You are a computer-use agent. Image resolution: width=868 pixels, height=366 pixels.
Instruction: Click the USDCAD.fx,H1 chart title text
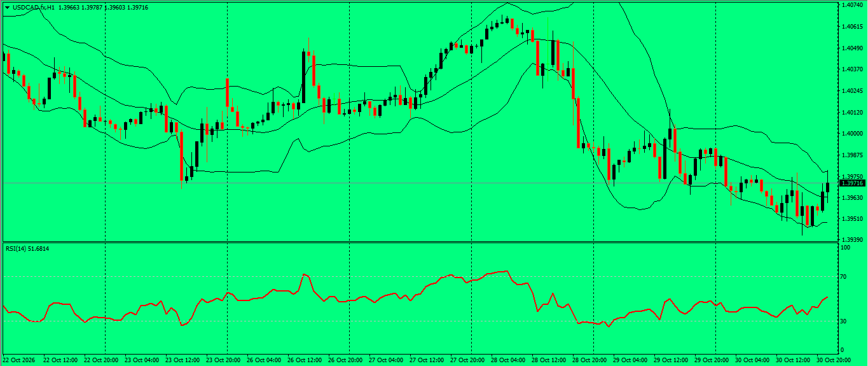pyautogui.click(x=32, y=7)
